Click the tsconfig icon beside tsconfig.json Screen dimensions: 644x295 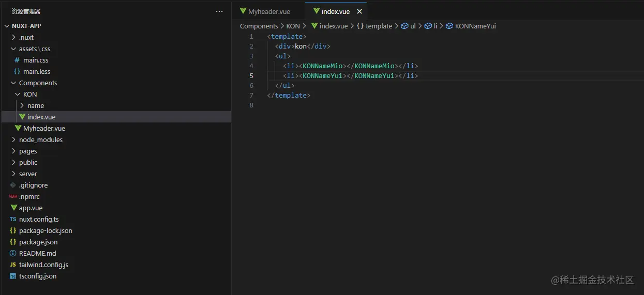pyautogui.click(x=13, y=276)
